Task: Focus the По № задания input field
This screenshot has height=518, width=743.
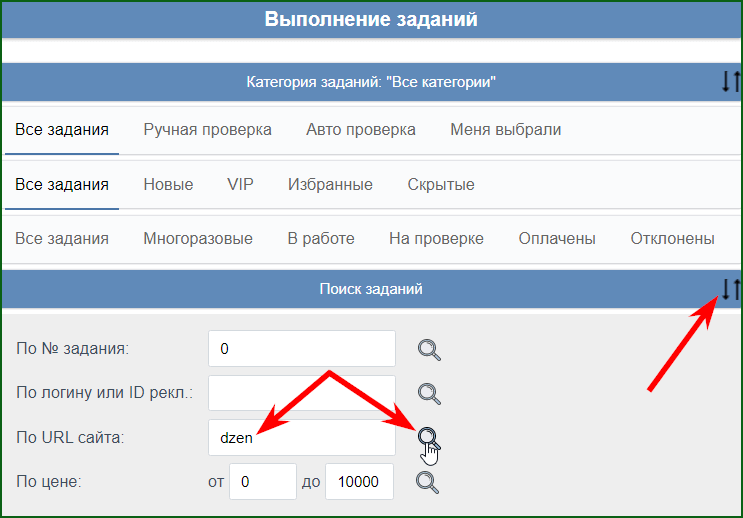Action: click(x=302, y=349)
